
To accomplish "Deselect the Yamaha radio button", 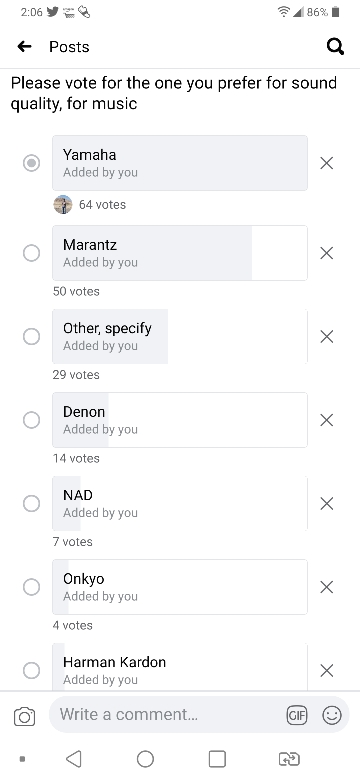I will click(31, 163).
